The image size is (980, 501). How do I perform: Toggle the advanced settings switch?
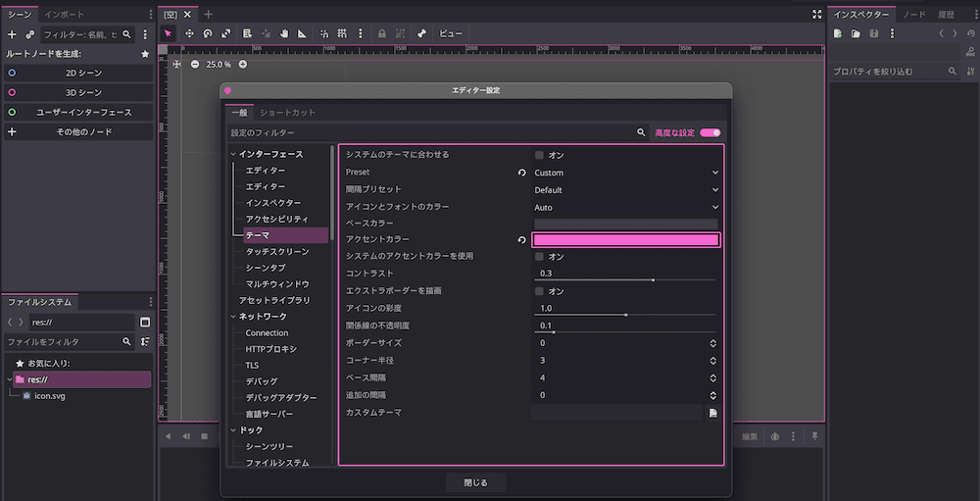click(710, 132)
